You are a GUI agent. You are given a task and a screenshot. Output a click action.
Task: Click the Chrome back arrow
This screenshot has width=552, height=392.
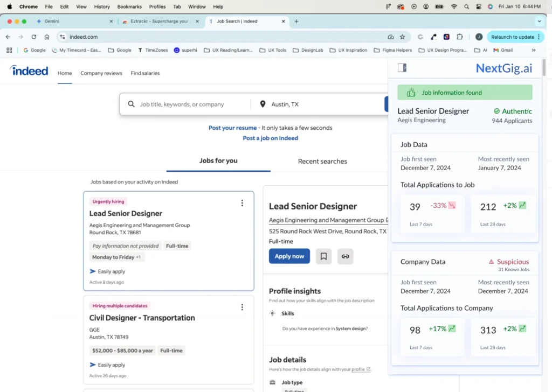point(8,37)
